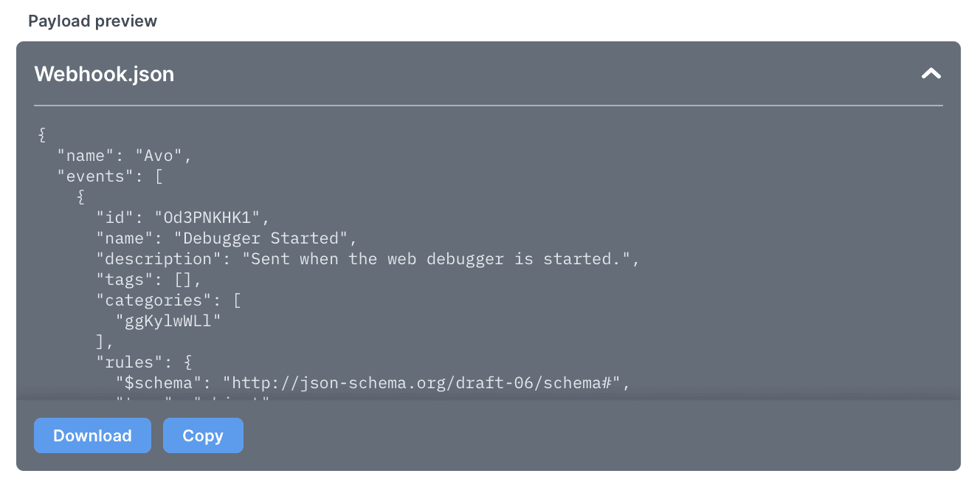The height and width of the screenshot is (496, 980).
Task: Click the "Avo" name value
Action: [163, 156]
